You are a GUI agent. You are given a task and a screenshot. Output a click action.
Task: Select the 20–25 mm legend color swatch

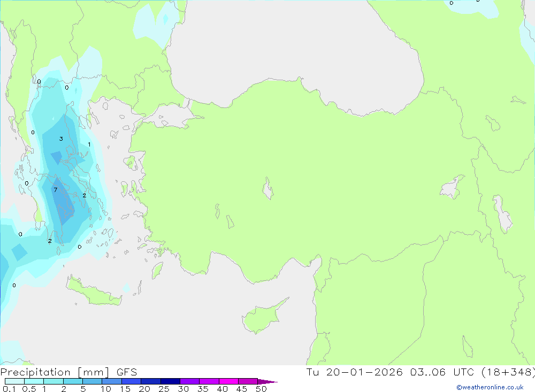click(x=151, y=381)
